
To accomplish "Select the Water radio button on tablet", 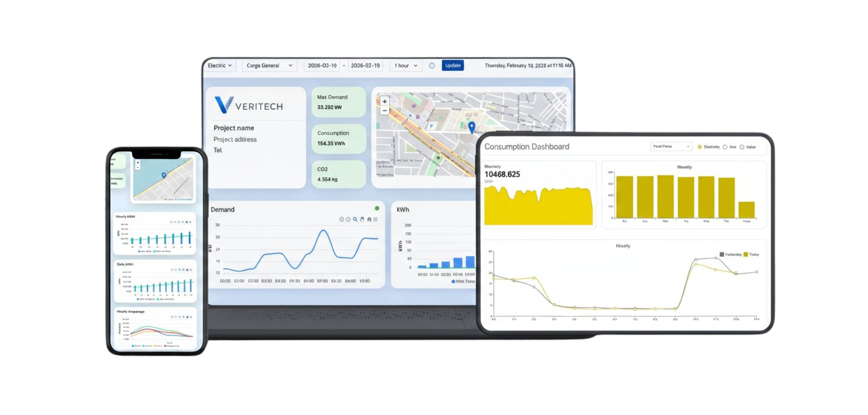I will coord(741,147).
